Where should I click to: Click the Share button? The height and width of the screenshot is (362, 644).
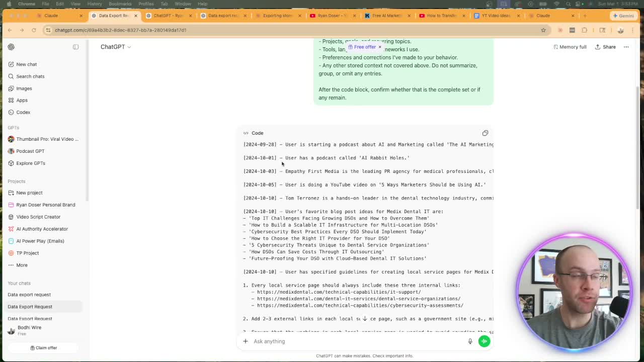click(x=605, y=47)
